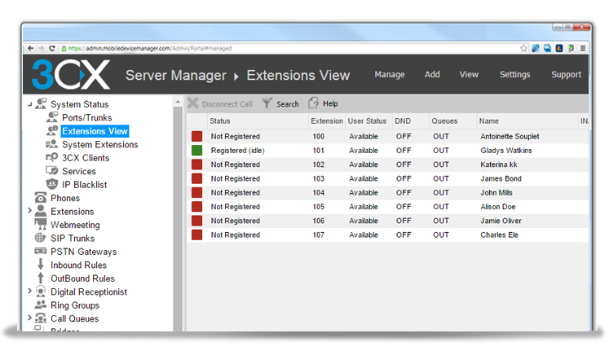Image resolution: width=609 pixels, height=364 pixels.
Task: Expand the Extensions tree node
Action: (x=30, y=211)
